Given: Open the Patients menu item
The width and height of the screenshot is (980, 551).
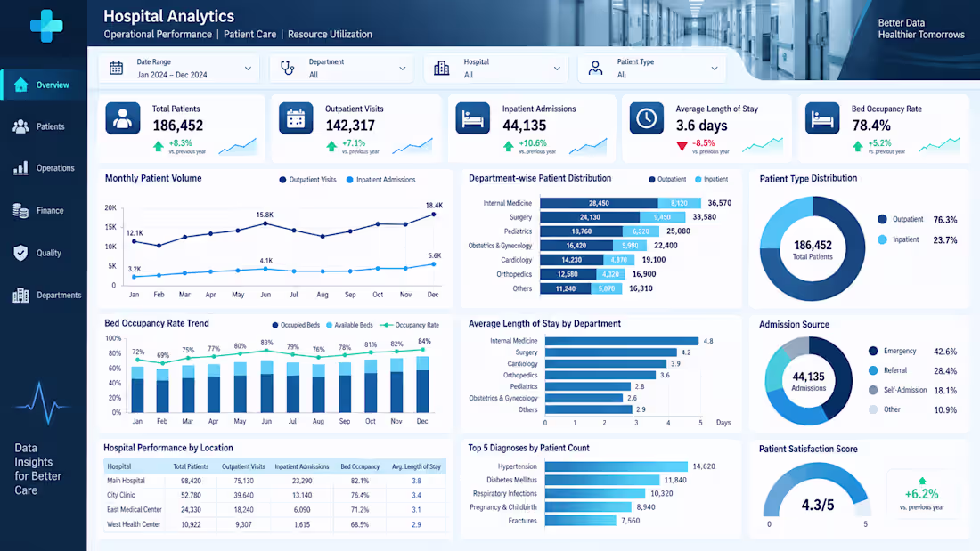Looking at the screenshot, I should pos(44,126).
